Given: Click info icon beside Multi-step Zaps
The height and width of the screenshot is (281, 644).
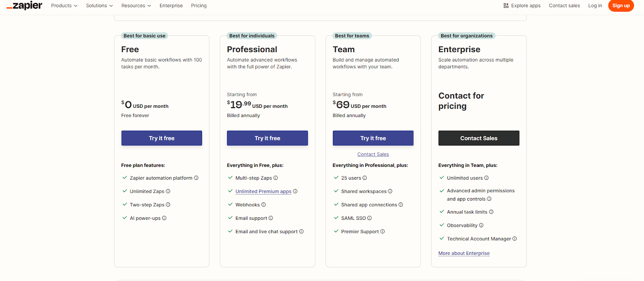Looking at the screenshot, I should click(x=276, y=178).
